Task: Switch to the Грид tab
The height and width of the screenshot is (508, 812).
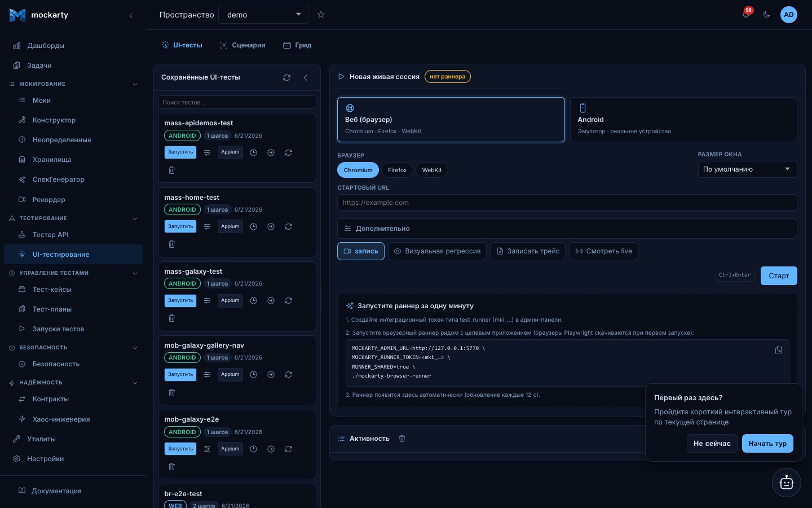Action: pos(297,45)
